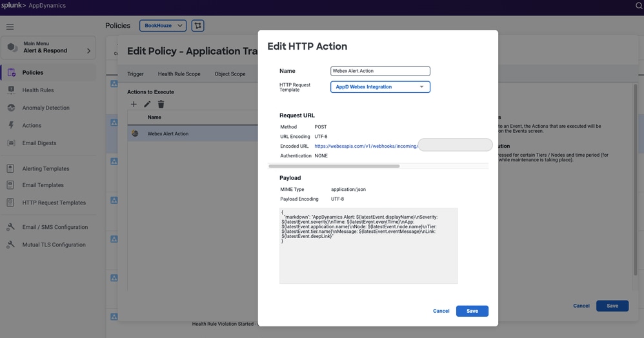Open HTTP Request Templates in the sidebar
The width and height of the screenshot is (644, 338).
tap(54, 203)
